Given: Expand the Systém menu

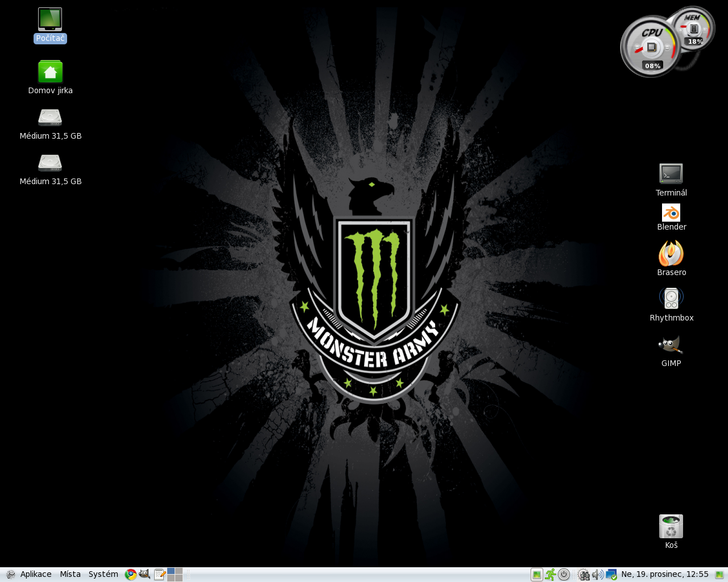Looking at the screenshot, I should point(103,575).
